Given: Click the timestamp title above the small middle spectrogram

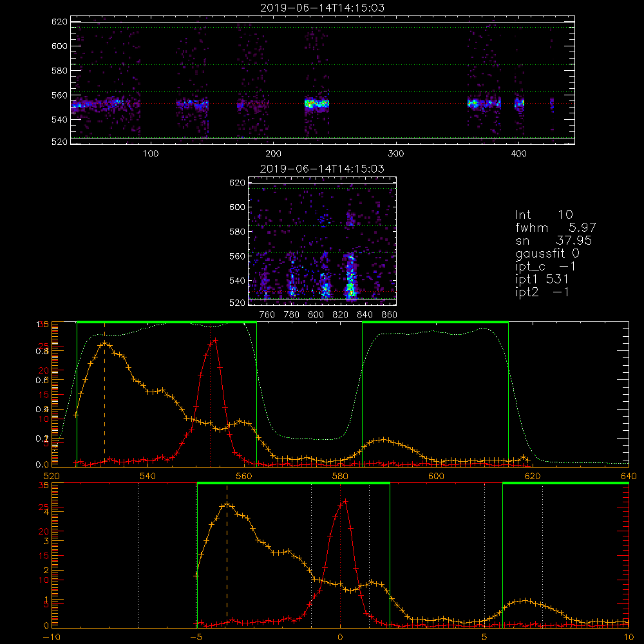Looking at the screenshot, I should coord(323,169).
